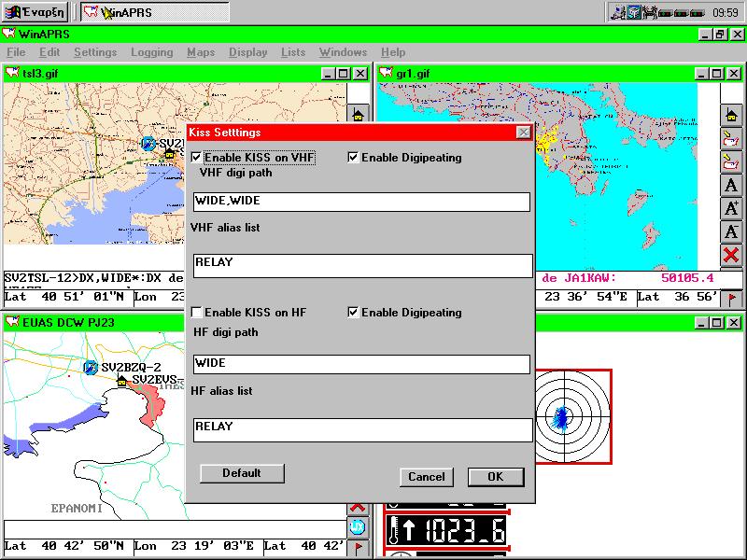This screenshot has width=747, height=560.
Task: Click the EPANOMI label on EUAS map
Action: (x=77, y=509)
